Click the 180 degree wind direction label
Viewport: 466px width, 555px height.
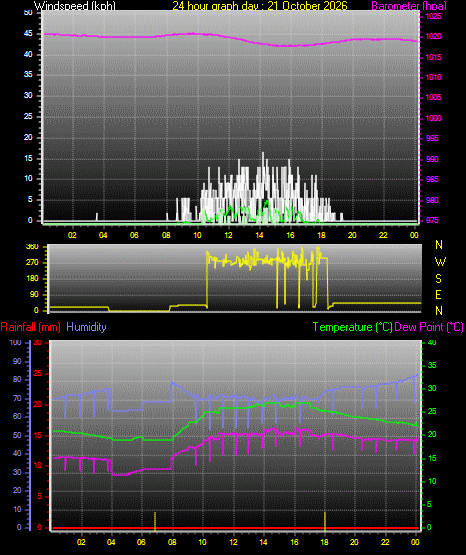pyautogui.click(x=32, y=279)
